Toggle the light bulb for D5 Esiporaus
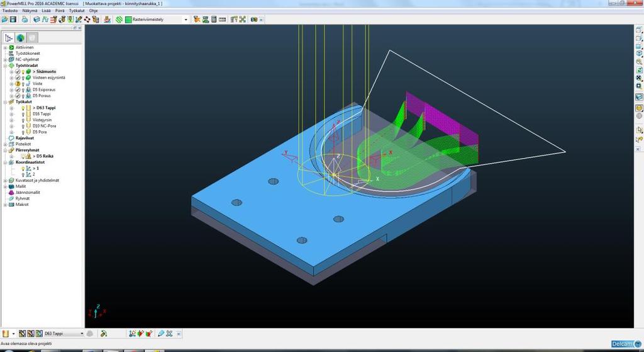This screenshot has width=644, height=352. (x=23, y=89)
